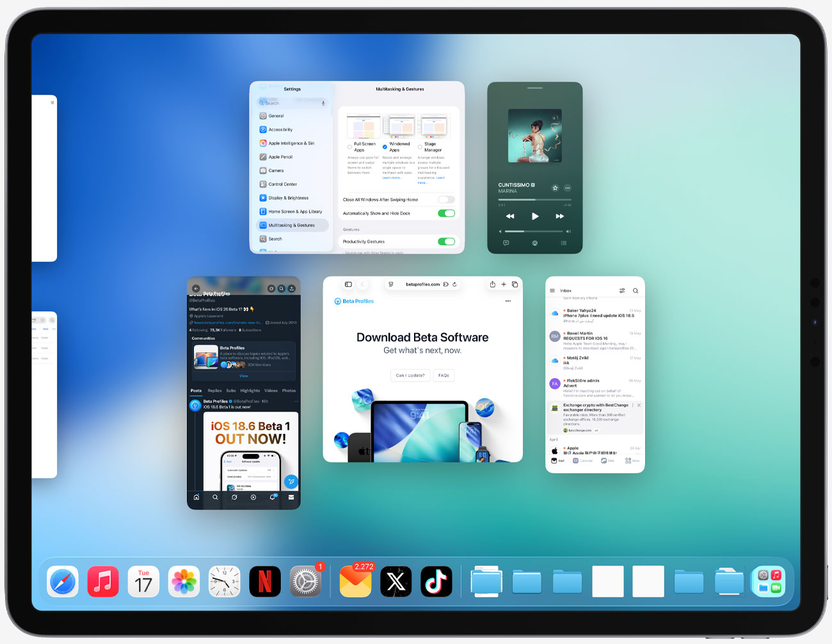The height and width of the screenshot is (644, 832).
Task: Click the Safari share button
Action: (x=492, y=284)
